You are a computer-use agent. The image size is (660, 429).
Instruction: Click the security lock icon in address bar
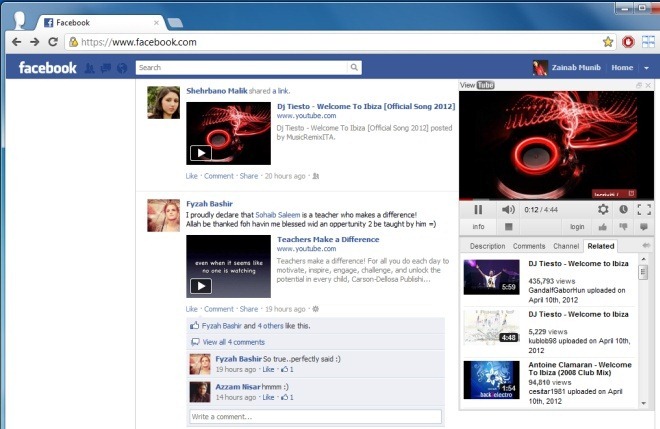(73, 42)
